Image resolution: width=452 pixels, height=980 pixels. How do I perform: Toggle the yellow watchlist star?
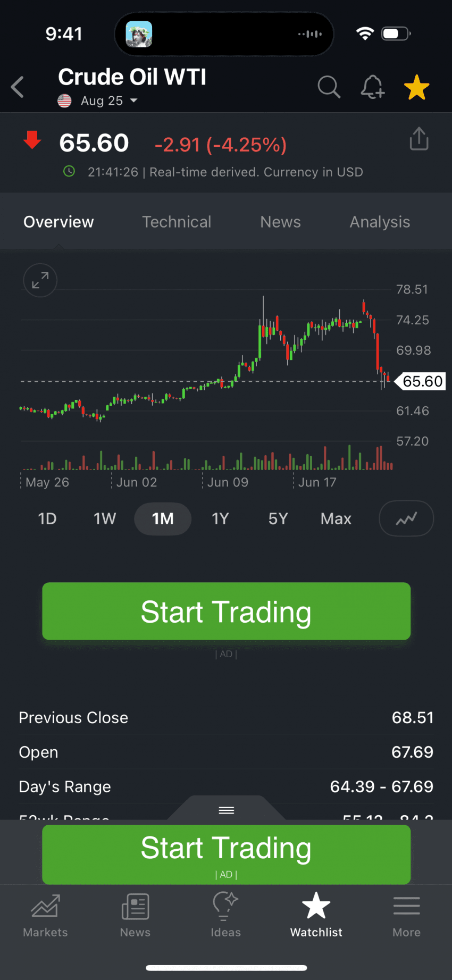tap(416, 87)
